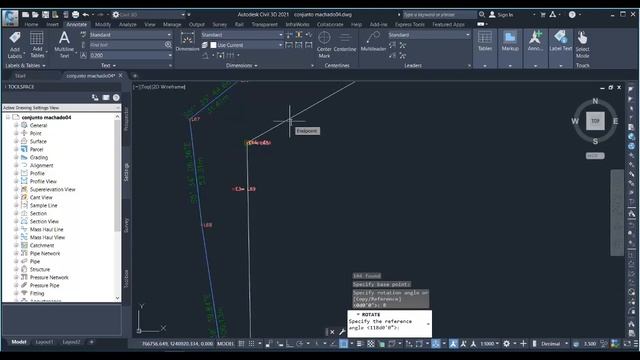
Task: Click the Autodesk App Store cart icon
Action: click(543, 14)
